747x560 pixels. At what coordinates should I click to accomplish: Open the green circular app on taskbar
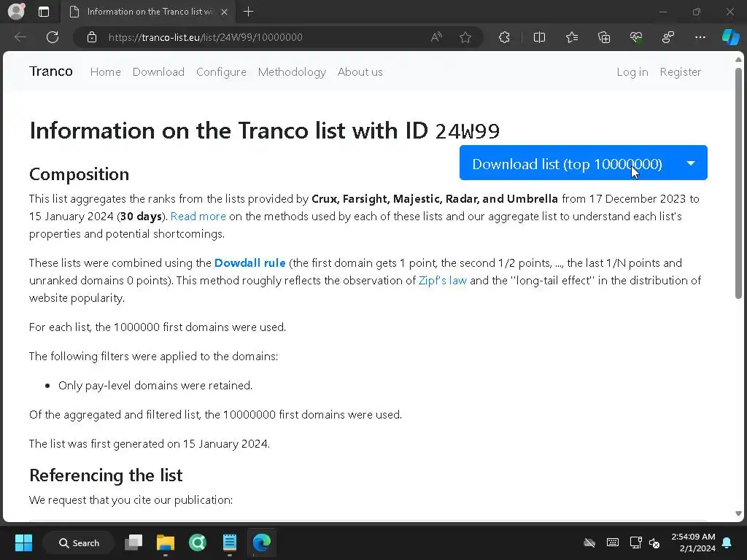197,542
